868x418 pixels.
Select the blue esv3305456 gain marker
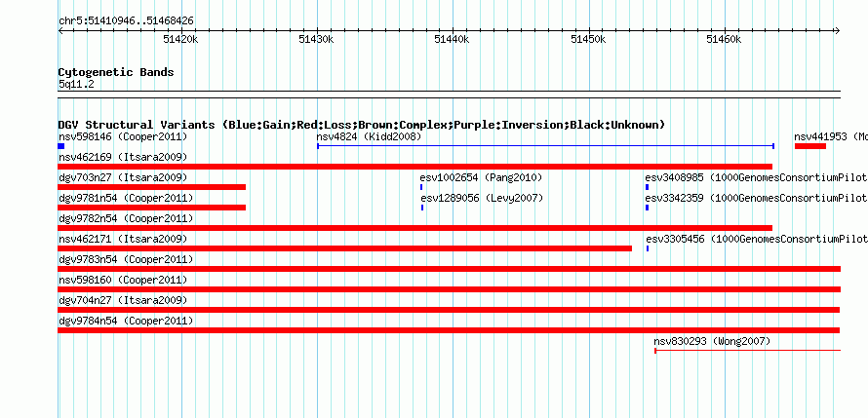click(x=648, y=248)
